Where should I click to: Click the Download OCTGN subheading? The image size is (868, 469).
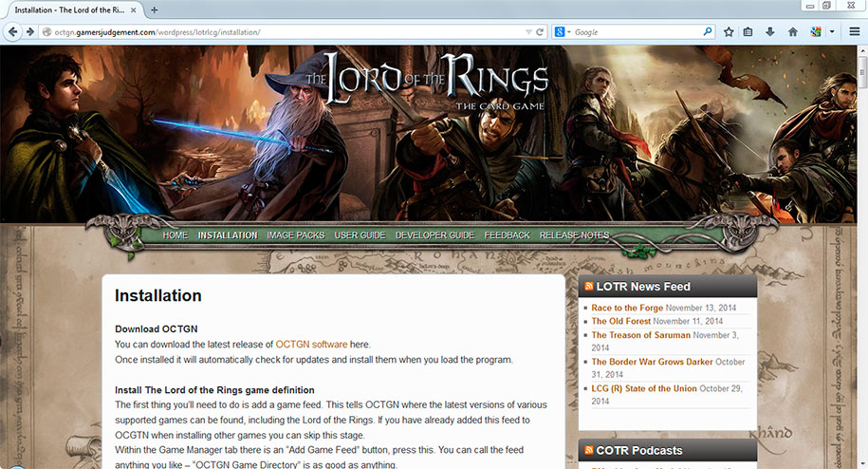[157, 328]
